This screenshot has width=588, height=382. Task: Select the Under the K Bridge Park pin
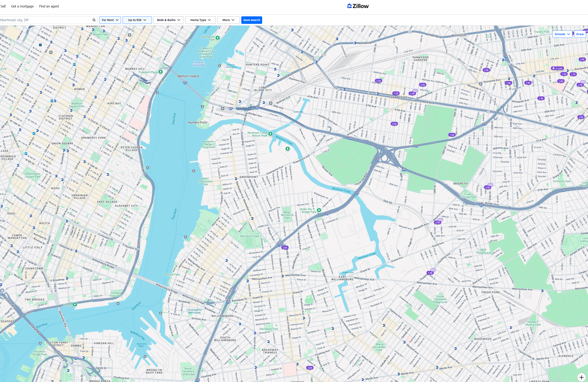(319, 210)
